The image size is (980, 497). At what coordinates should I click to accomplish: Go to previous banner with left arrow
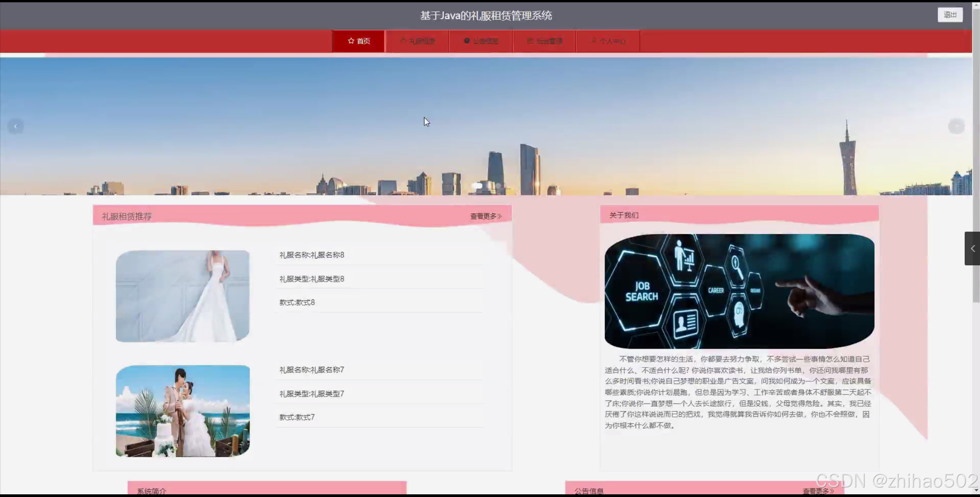coord(15,126)
